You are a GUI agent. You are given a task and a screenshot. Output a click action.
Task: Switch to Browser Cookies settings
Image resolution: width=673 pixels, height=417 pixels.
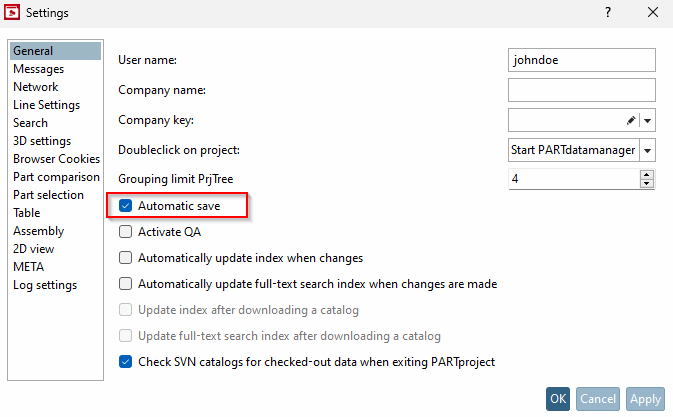tap(56, 159)
